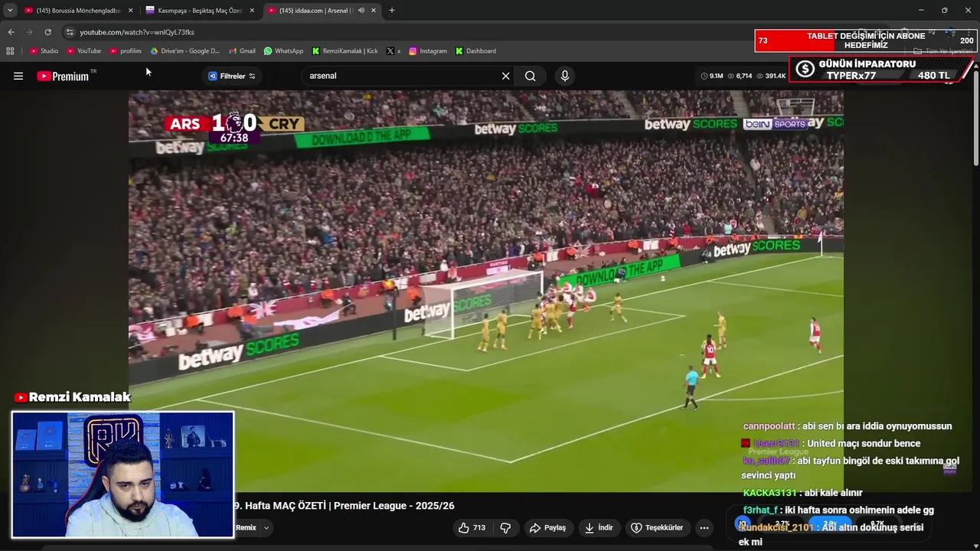Focus the address bar URL
Viewport: 980px width, 551px height.
[137, 32]
